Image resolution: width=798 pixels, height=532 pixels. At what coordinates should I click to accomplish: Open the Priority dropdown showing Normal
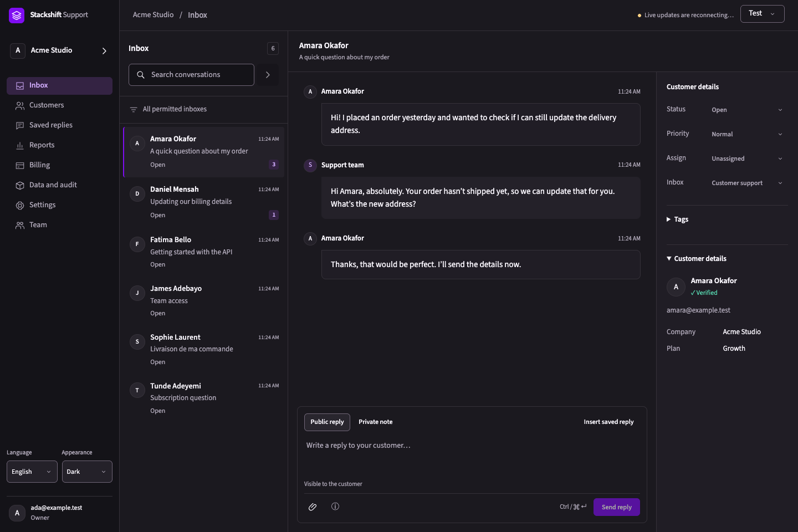pos(747,134)
